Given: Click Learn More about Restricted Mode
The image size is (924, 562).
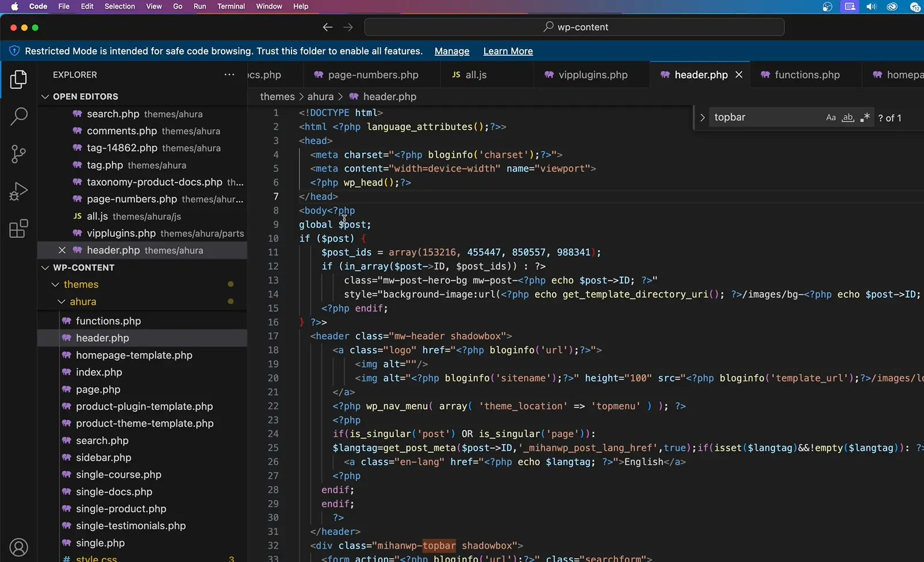Looking at the screenshot, I should tap(508, 51).
